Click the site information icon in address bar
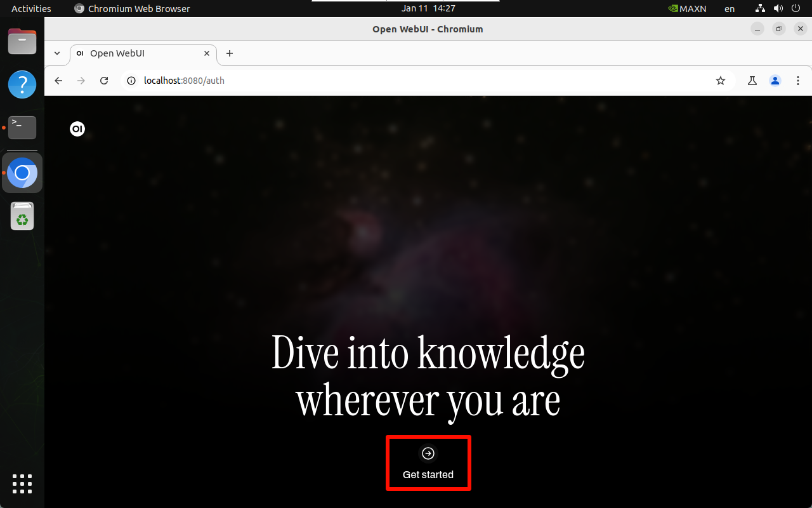 pyautogui.click(x=131, y=81)
